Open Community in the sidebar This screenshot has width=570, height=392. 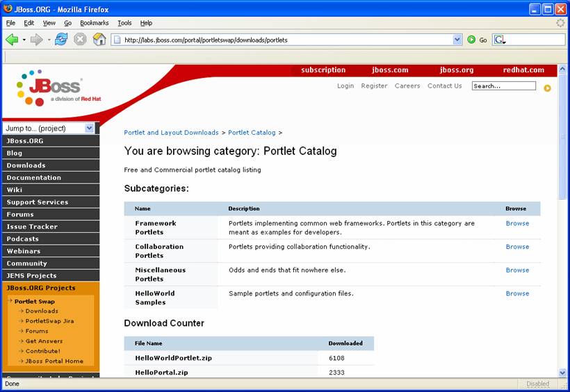[x=51, y=263]
